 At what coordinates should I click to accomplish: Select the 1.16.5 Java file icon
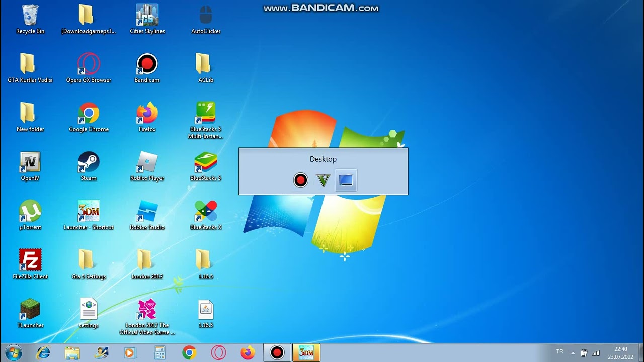[x=206, y=314]
